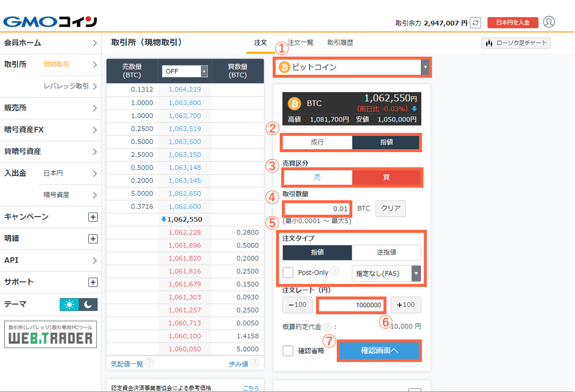Switch to light theme sun icon

(69, 304)
